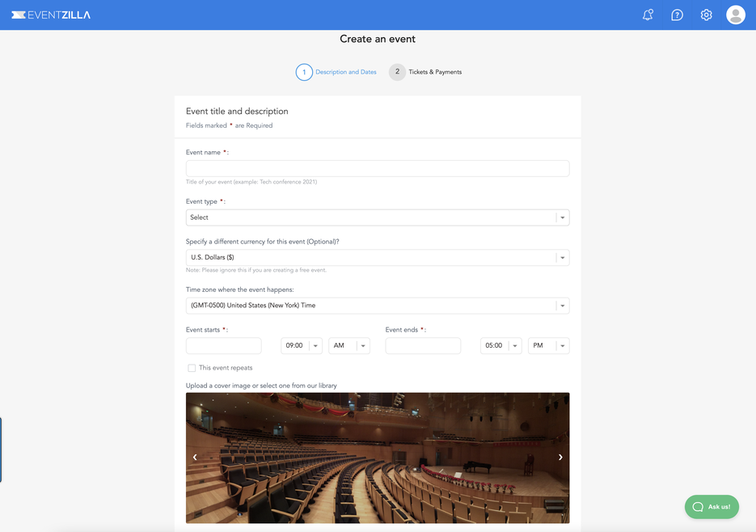
Task: Enable the This event repeats checkbox
Action: 192,368
